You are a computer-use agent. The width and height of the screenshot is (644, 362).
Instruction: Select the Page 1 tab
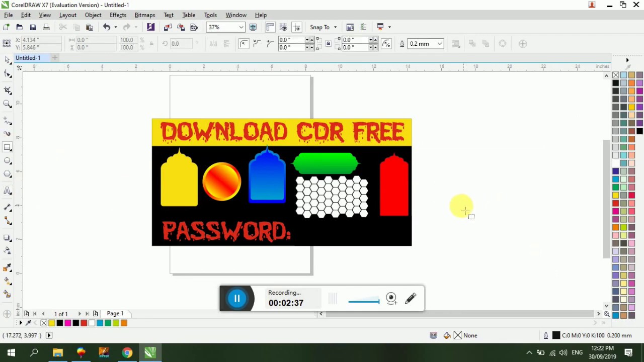pyautogui.click(x=115, y=314)
